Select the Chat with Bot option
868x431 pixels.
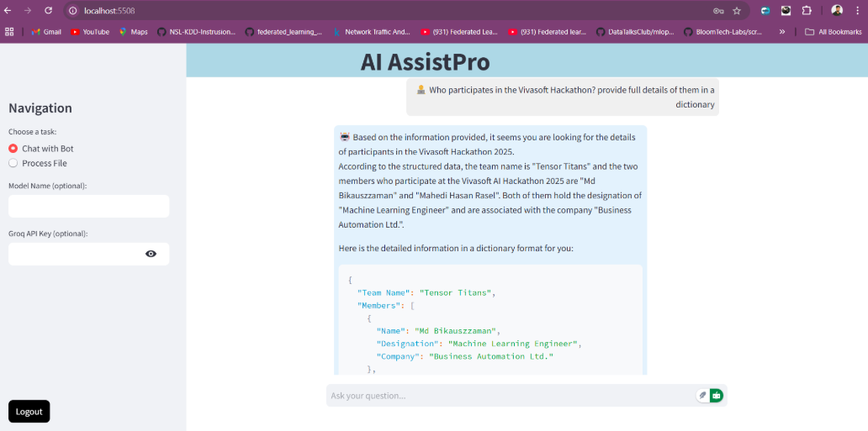click(x=13, y=149)
